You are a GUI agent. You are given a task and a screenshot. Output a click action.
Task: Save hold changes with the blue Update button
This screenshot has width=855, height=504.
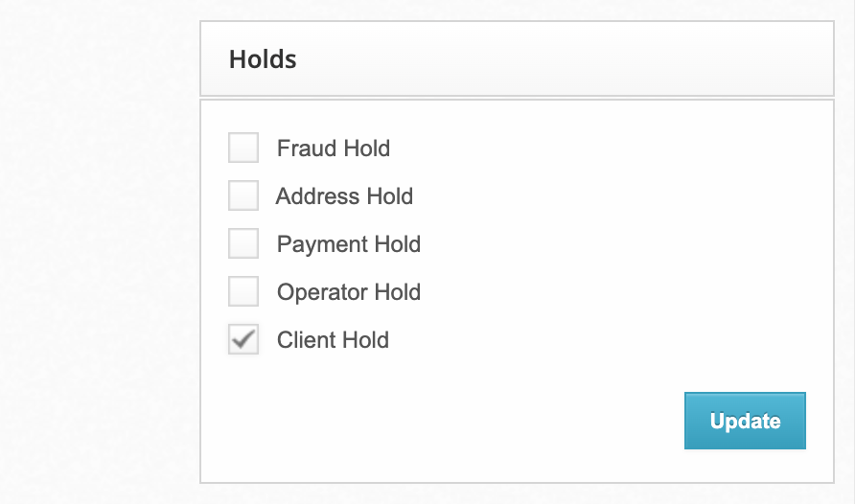(x=745, y=421)
